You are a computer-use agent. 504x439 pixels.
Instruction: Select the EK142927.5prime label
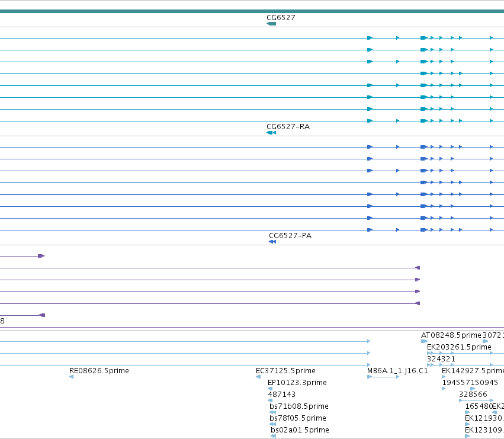(473, 370)
